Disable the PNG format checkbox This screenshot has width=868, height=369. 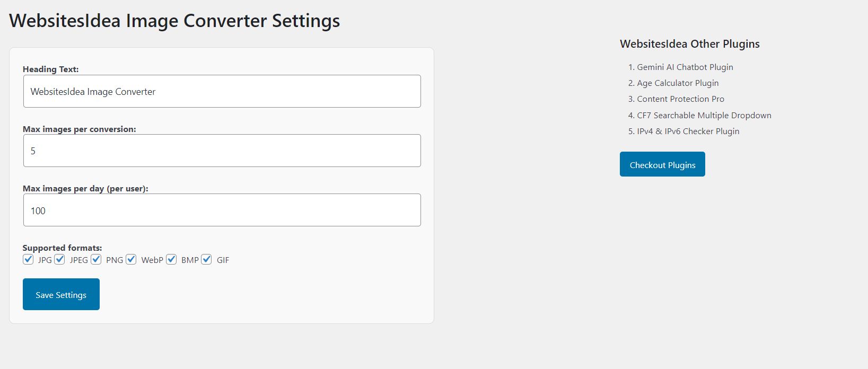pos(96,259)
